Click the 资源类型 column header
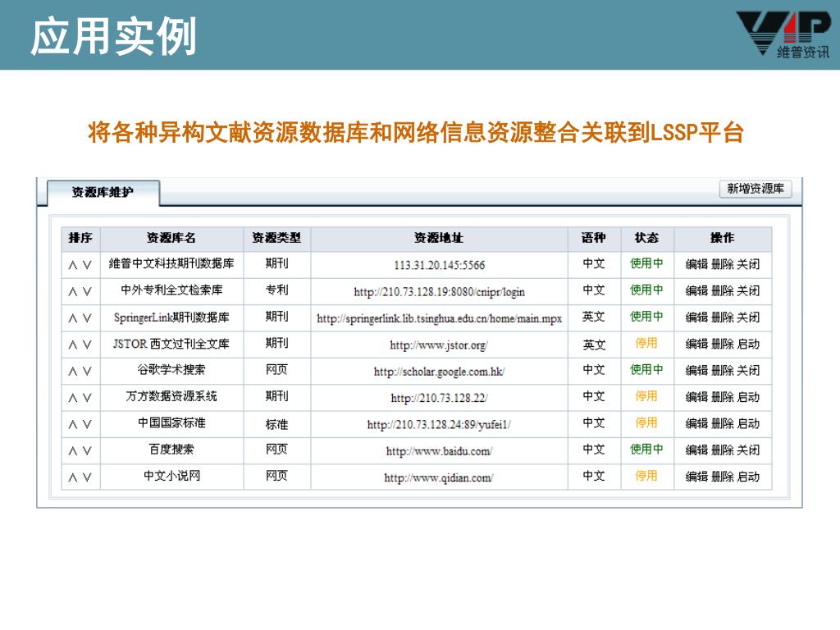The height and width of the screenshot is (630, 840). 276,238
